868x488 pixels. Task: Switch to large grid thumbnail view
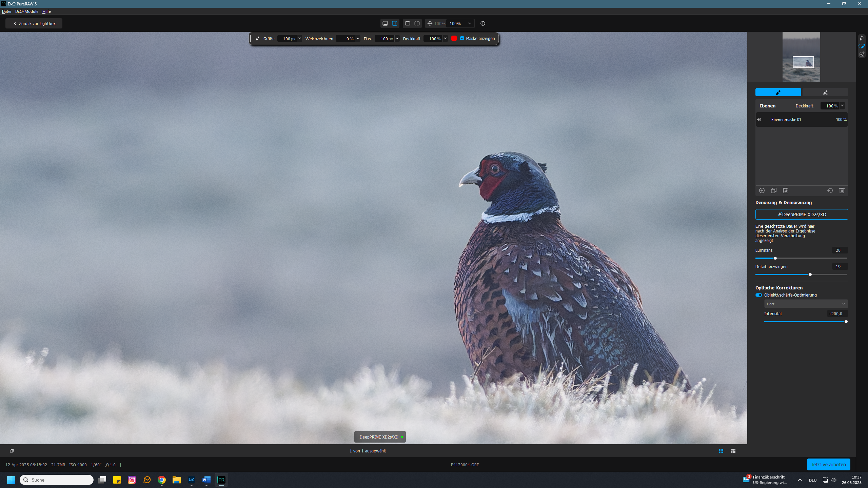tap(733, 451)
